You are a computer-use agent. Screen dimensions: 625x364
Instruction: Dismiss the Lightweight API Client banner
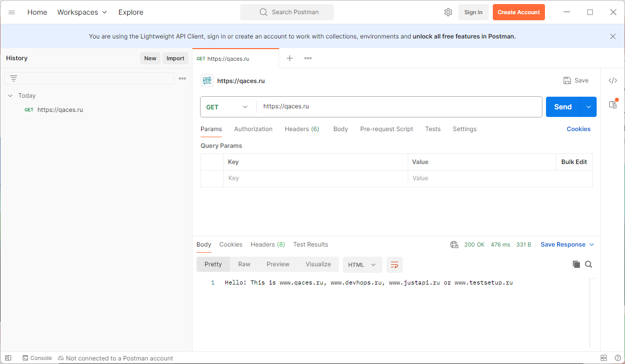point(613,36)
